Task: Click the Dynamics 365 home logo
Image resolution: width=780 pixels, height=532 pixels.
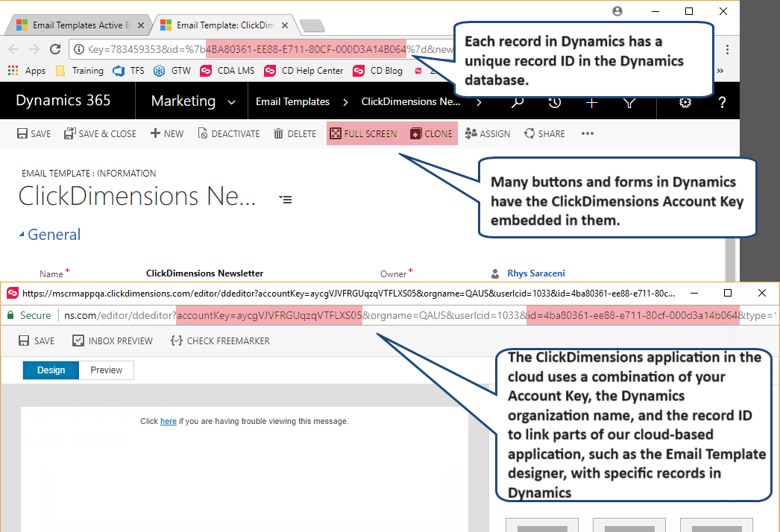Action: tap(63, 101)
